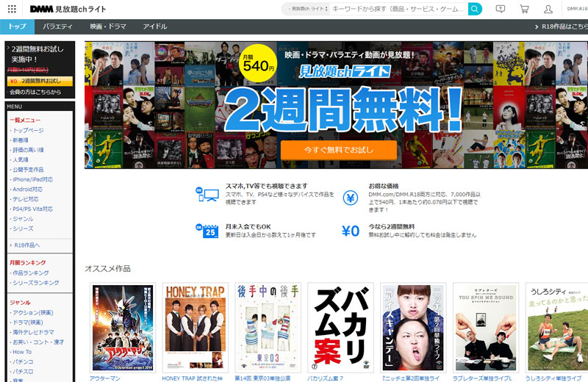
Task: Open トップページ in the side menu
Action: (28, 131)
